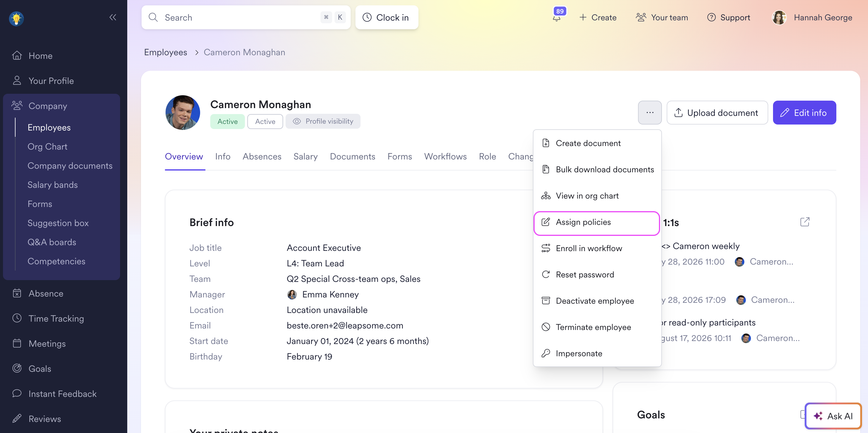Image resolution: width=868 pixels, height=433 pixels.
Task: Click the Reset password refresh icon
Action: tap(546, 274)
